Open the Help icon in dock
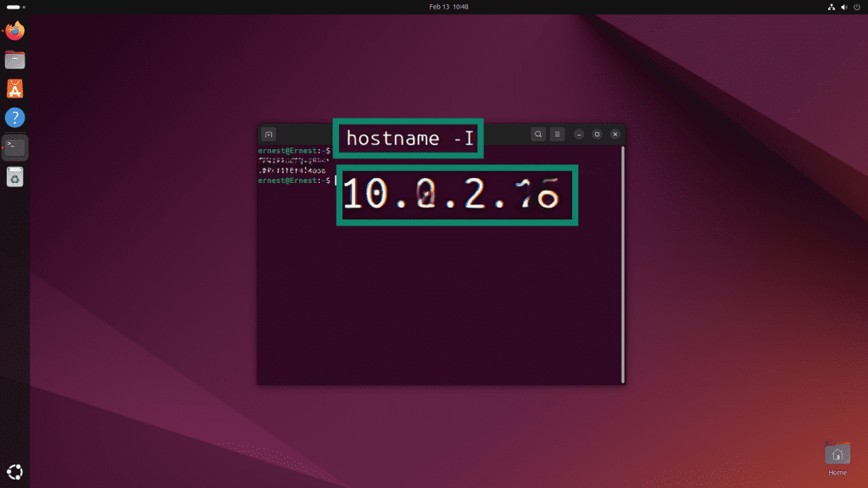 point(15,117)
